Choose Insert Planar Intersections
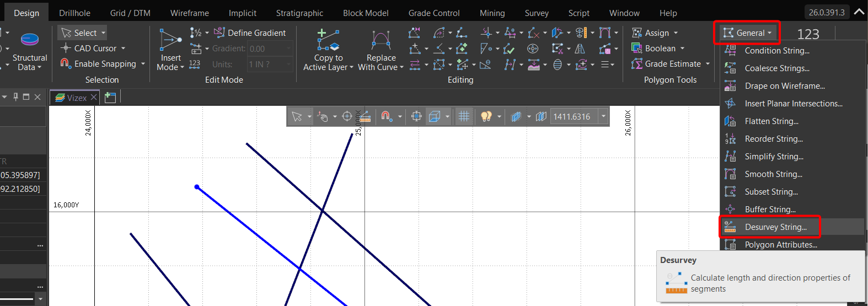Screen dimensions: 868x306 792,104
